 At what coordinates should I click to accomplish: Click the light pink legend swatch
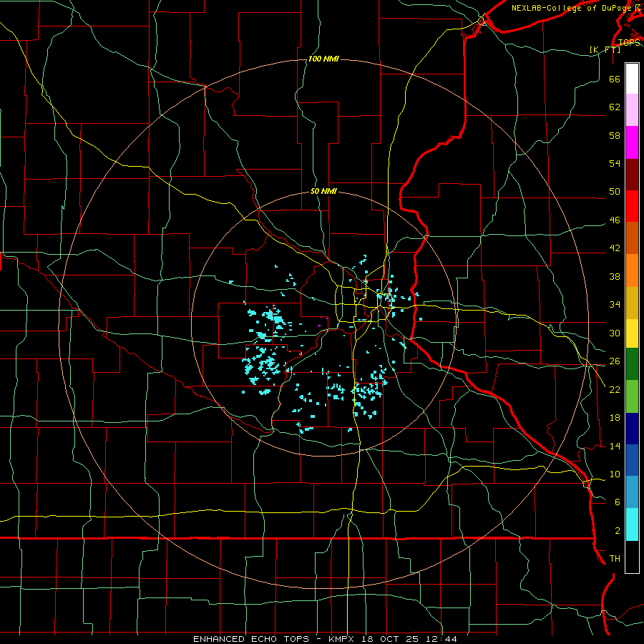[632, 110]
